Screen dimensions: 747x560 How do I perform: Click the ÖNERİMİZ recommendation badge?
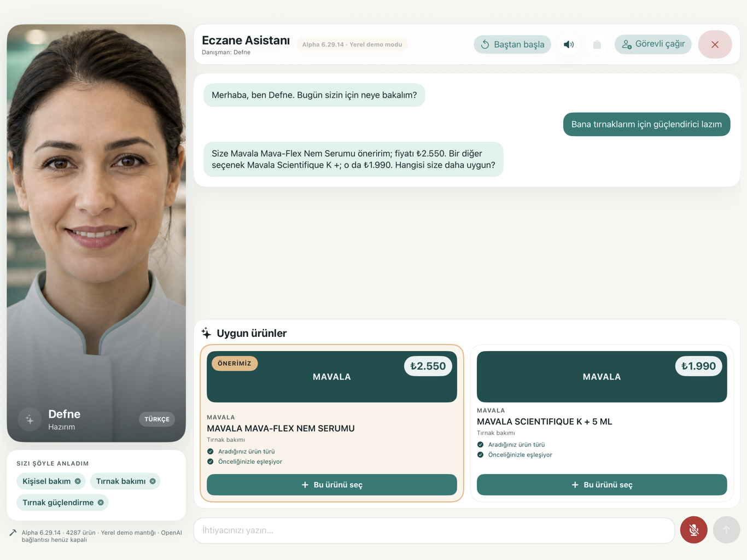235,363
